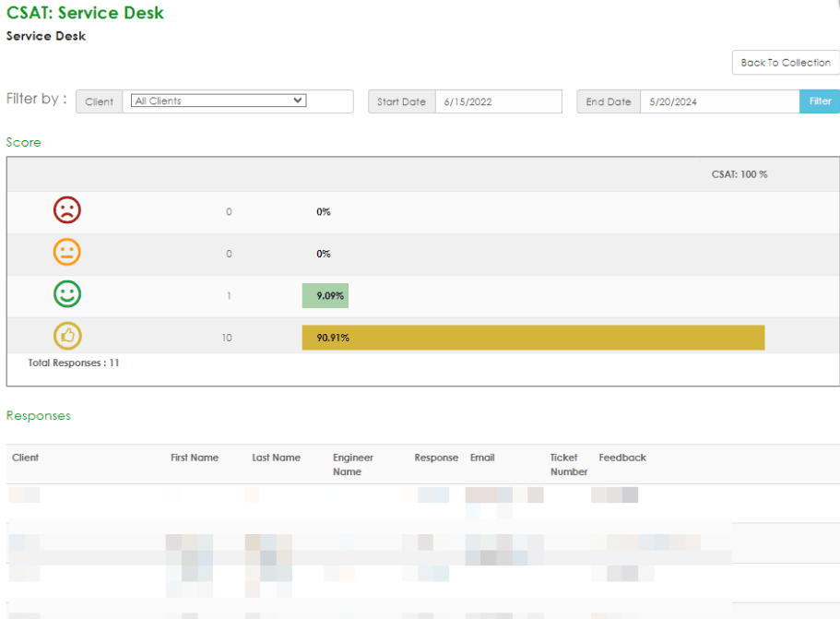The height and width of the screenshot is (619, 840).
Task: Click the green smiley face icon
Action: pos(67,295)
